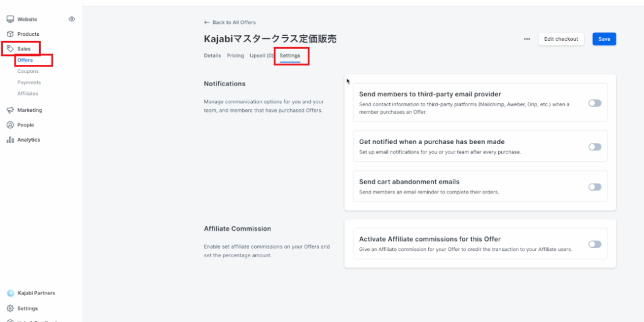This screenshot has height=322, width=644.
Task: Click 'Send members to third-party email provider' title
Action: coord(430,94)
